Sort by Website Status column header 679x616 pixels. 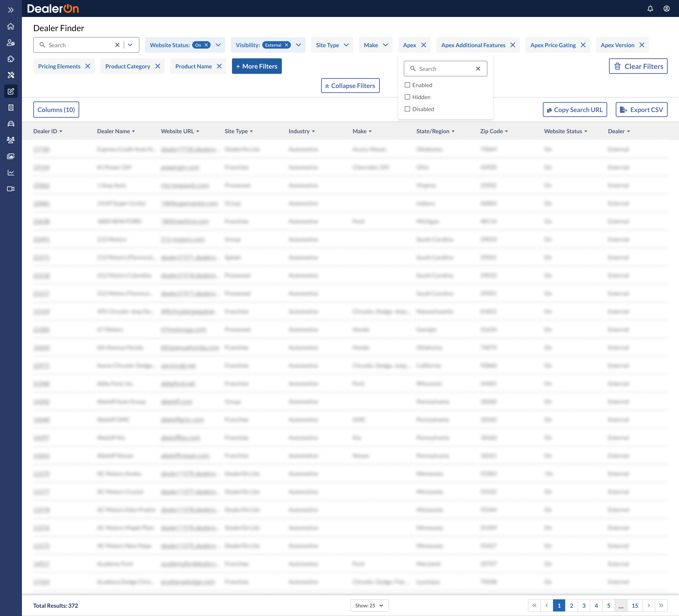(x=565, y=131)
